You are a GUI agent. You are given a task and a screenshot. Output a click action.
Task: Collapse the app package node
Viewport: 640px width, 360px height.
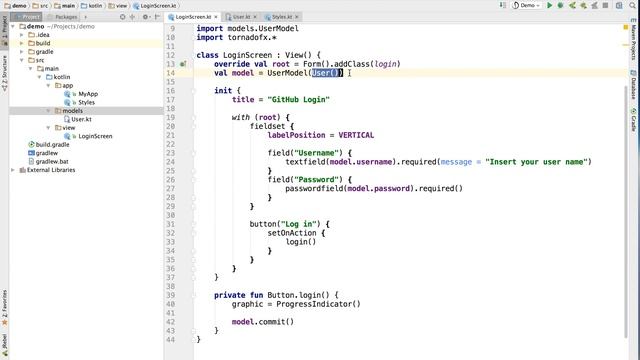coord(48,86)
